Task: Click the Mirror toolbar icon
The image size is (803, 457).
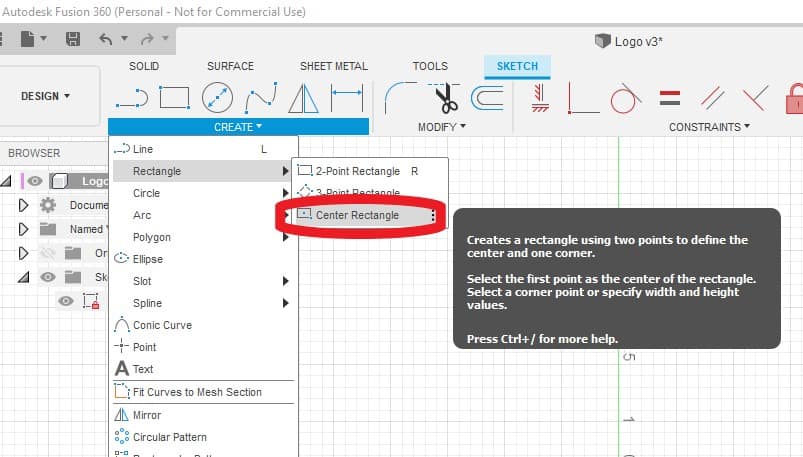Action: pyautogui.click(x=303, y=98)
